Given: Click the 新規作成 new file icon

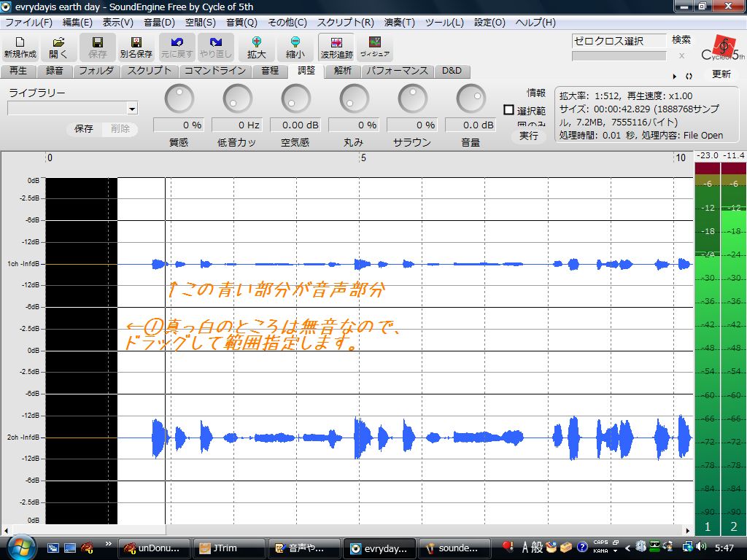Looking at the screenshot, I should click(20, 47).
